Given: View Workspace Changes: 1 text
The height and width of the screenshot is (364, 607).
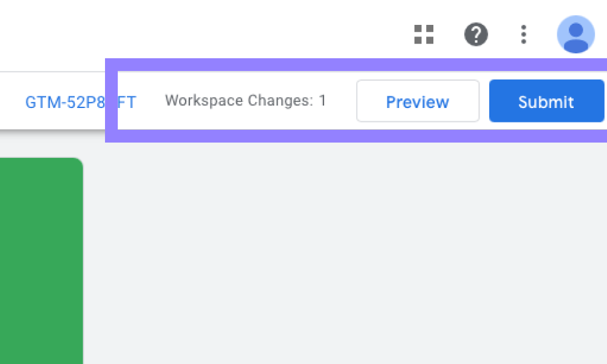Looking at the screenshot, I should pos(245,101).
